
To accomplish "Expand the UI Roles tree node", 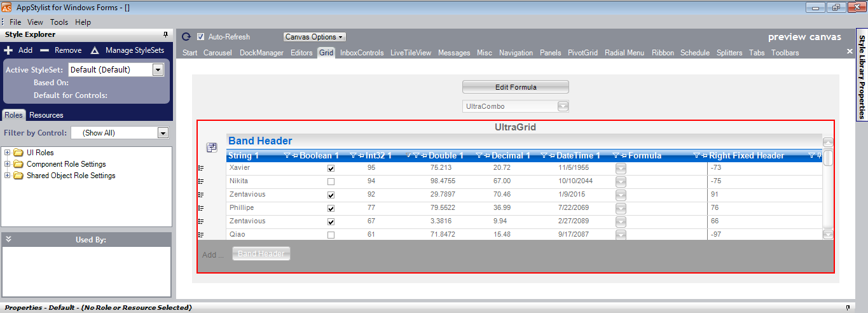I will tap(8, 153).
